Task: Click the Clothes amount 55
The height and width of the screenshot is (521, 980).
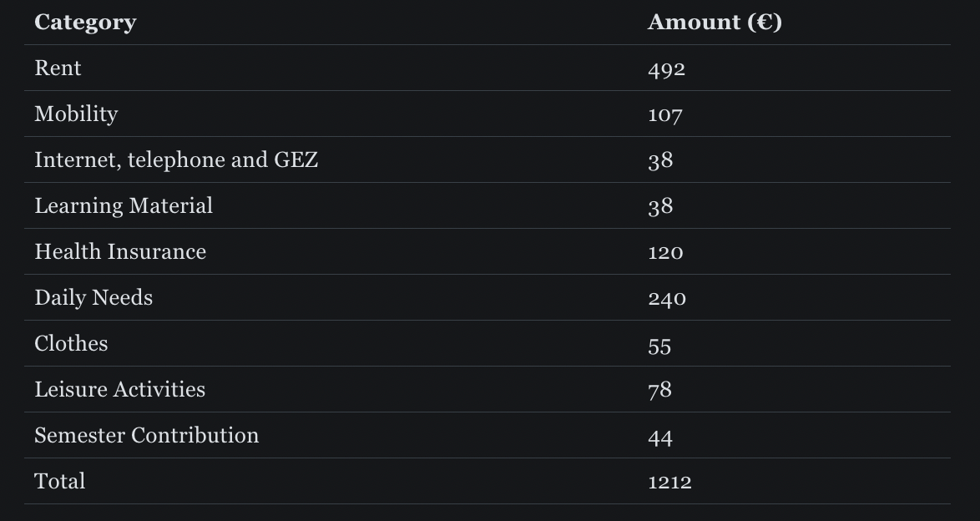Action: tap(659, 345)
